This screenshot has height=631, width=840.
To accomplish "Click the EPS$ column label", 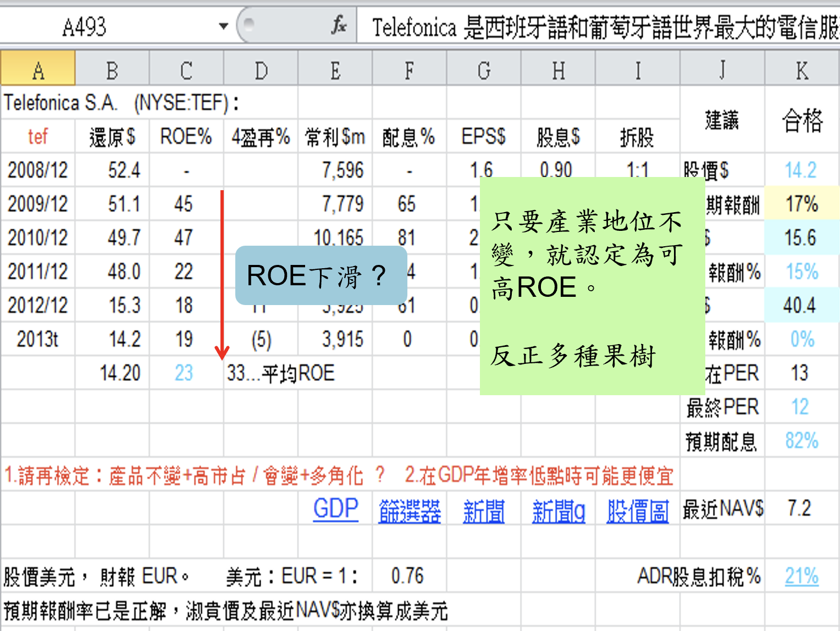I will 483,136.
